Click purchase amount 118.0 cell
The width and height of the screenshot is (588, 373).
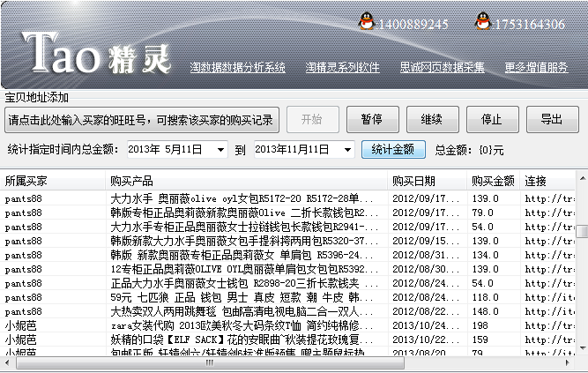pyautogui.click(x=494, y=297)
